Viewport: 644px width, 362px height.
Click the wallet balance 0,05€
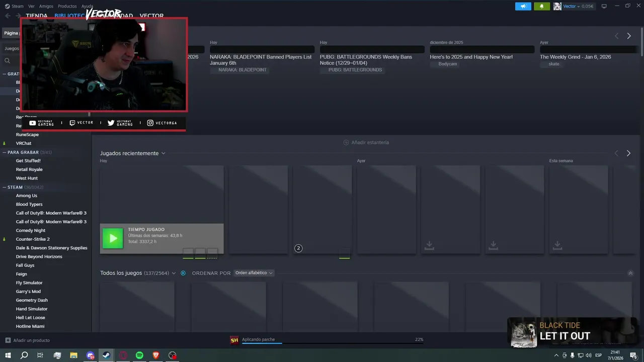click(x=588, y=6)
